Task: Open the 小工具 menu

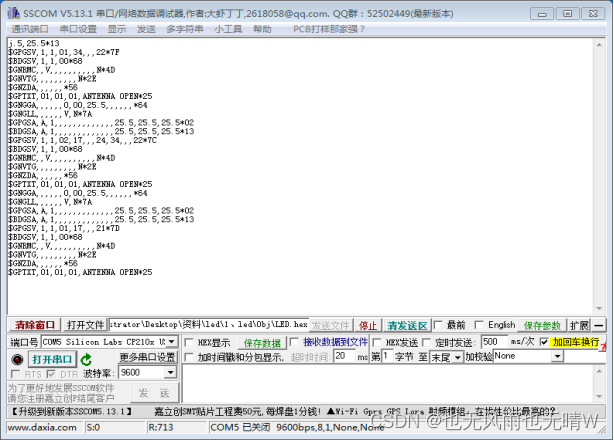Action: (228, 29)
